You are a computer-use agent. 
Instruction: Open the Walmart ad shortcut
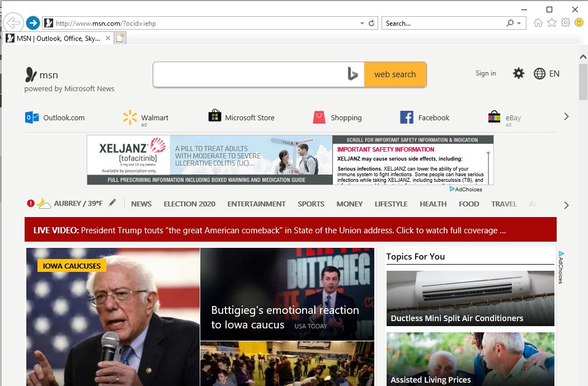tap(146, 118)
